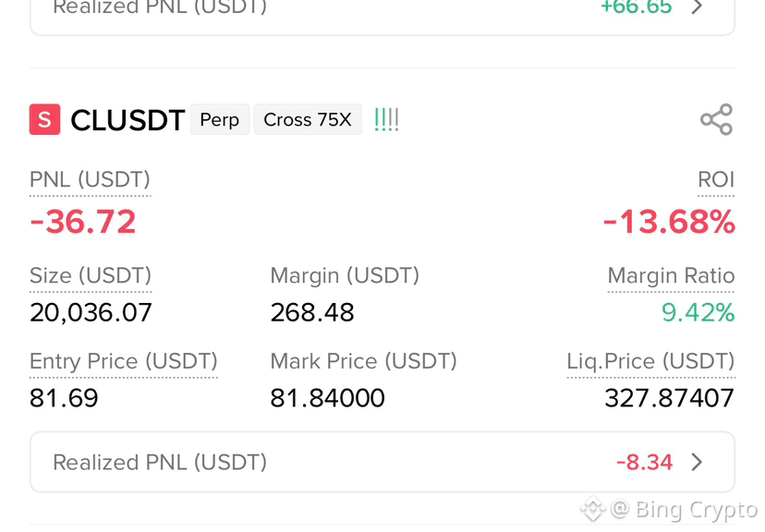Tap the 9.42% margin ratio value
Screen dimensions: 765x532
pyautogui.click(x=698, y=312)
